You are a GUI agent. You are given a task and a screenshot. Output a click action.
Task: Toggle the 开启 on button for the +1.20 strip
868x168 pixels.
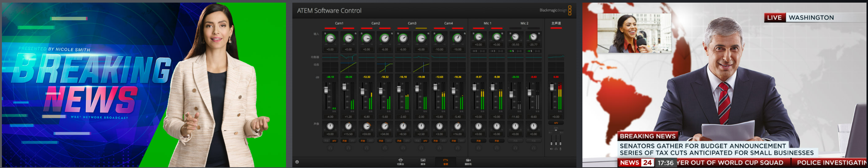tap(344, 141)
